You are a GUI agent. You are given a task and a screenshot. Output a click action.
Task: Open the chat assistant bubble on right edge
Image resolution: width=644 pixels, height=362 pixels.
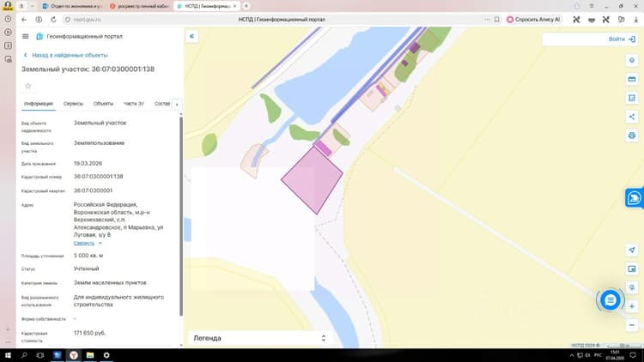[x=635, y=198]
